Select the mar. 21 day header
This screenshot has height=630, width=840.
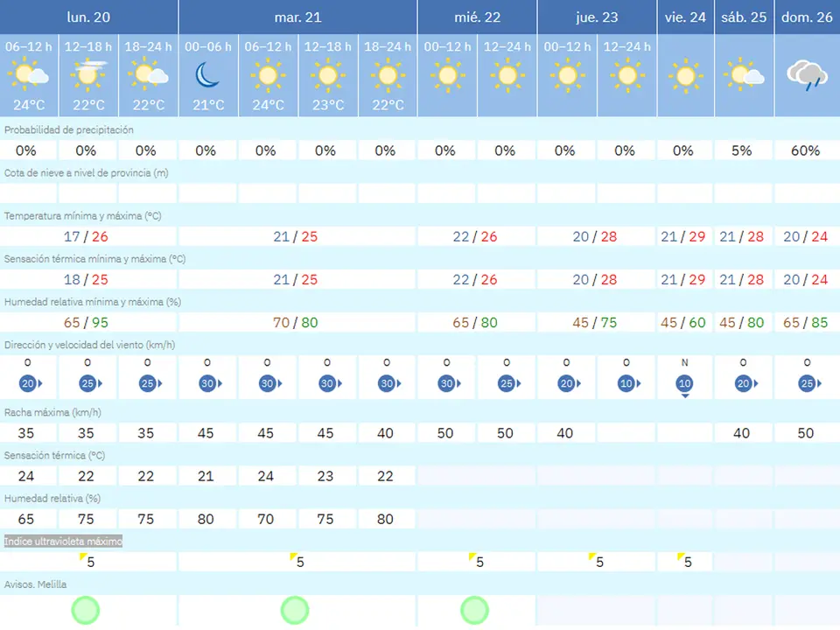coord(297,17)
